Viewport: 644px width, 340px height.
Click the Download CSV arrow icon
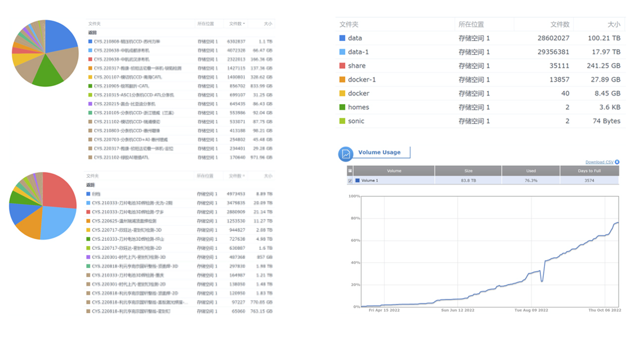[617, 162]
